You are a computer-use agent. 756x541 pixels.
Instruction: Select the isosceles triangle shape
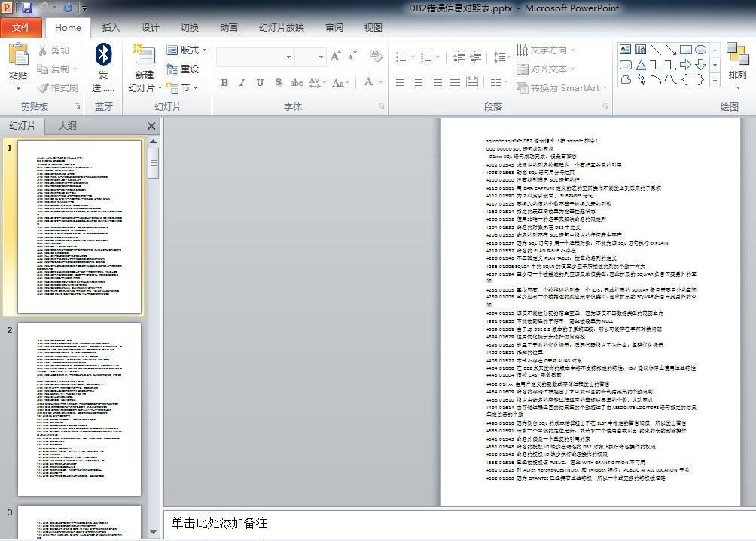641,65
